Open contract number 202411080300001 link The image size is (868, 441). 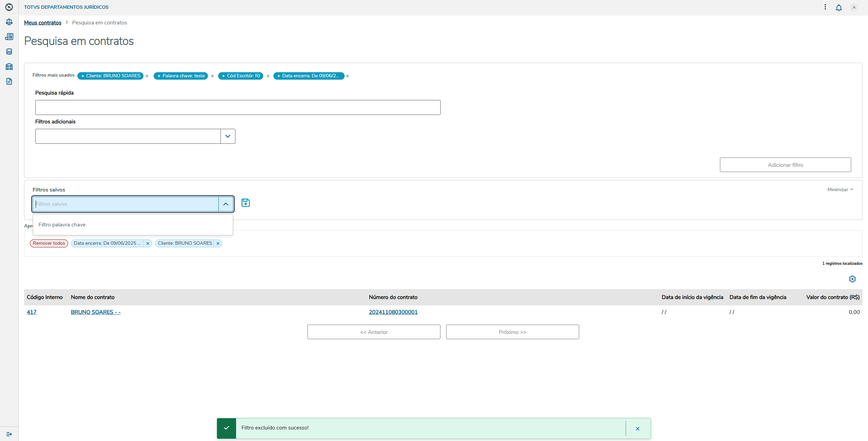tap(393, 312)
